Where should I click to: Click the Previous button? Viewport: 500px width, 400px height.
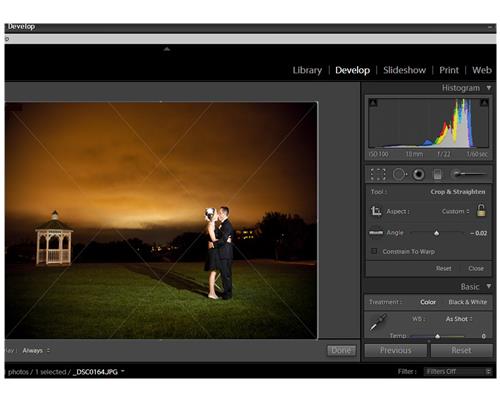(395, 350)
